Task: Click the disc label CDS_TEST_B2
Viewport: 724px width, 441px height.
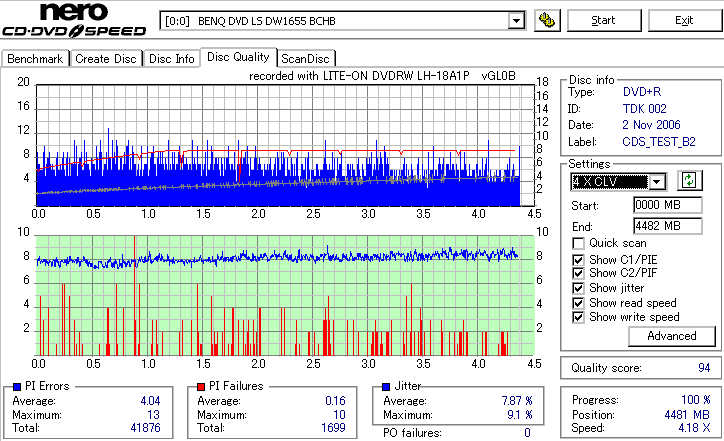Action: pos(659,142)
